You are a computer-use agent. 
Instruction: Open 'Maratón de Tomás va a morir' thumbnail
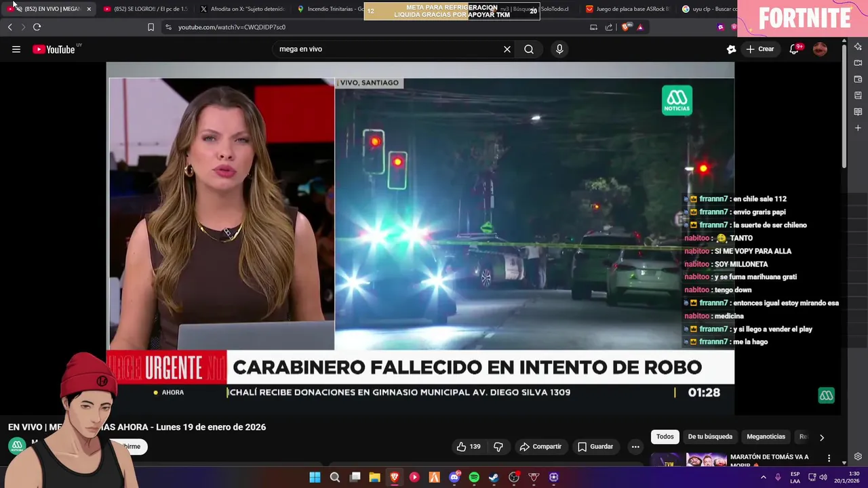click(689, 460)
